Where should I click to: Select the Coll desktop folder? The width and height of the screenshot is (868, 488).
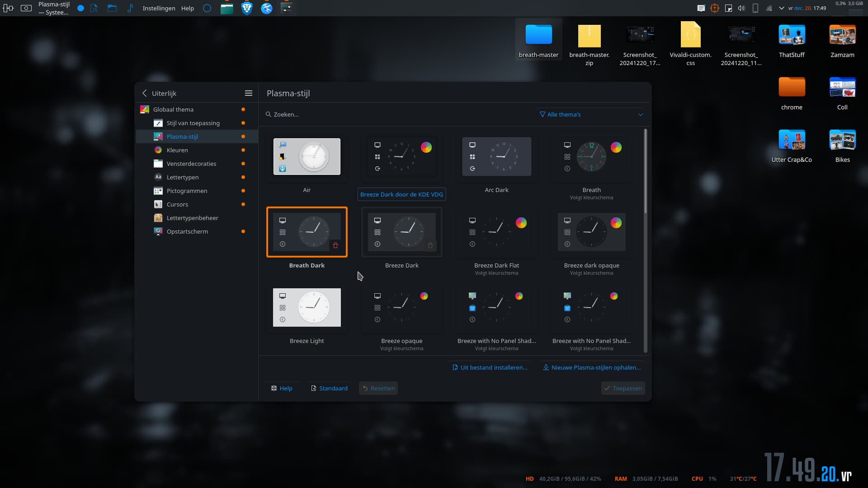pyautogui.click(x=842, y=93)
